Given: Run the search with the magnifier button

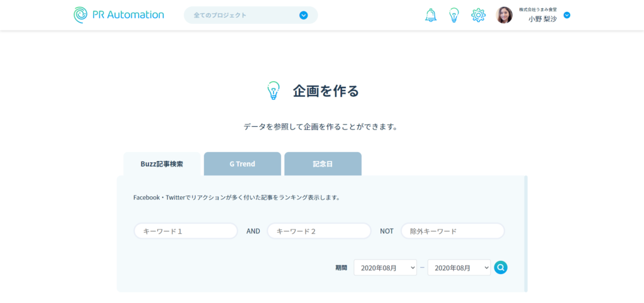Looking at the screenshot, I should click(x=501, y=267).
